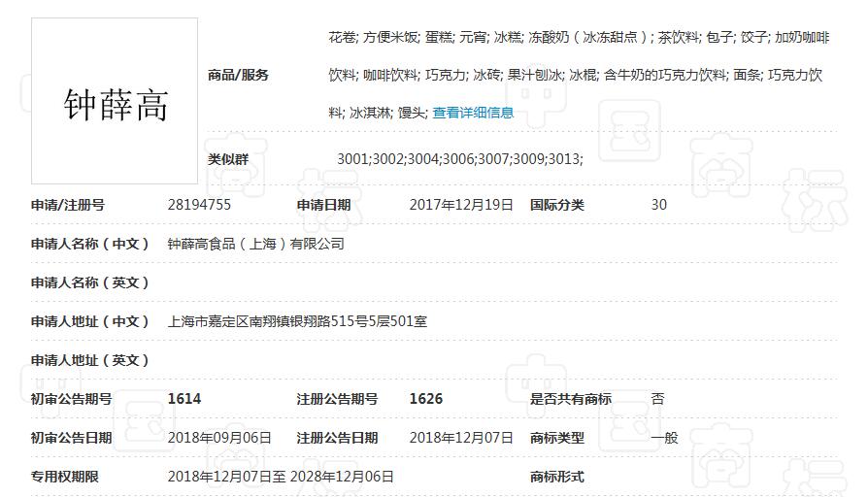Click the 申请人地址（英文） label
The width and height of the screenshot is (868, 497).
(91, 360)
